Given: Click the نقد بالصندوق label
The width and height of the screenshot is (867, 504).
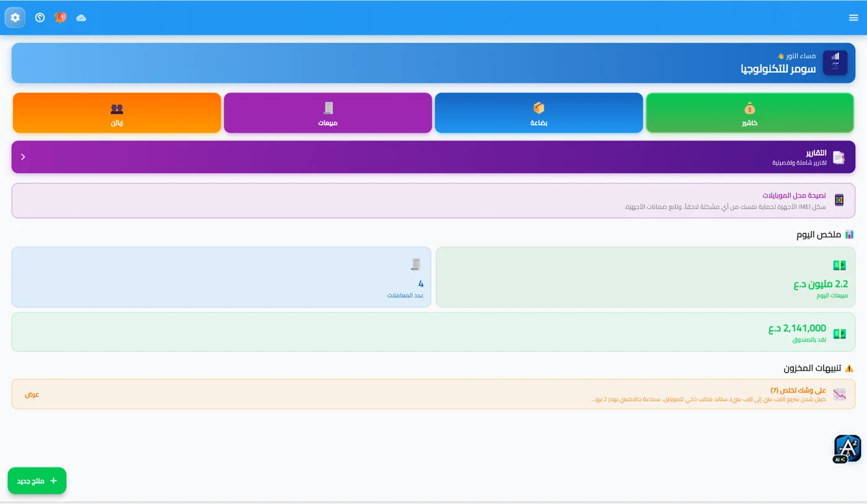Looking at the screenshot, I should [x=809, y=340].
